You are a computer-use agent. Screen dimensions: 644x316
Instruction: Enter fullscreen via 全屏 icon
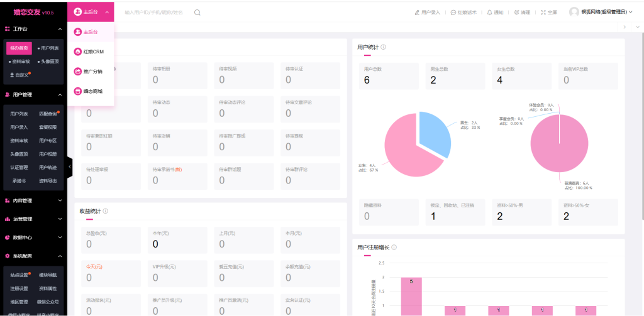point(543,13)
